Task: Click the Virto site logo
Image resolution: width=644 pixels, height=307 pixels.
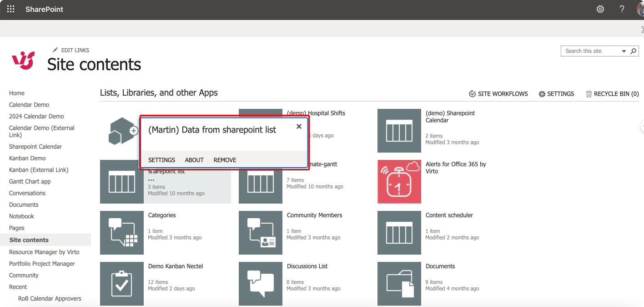Action: coord(23,60)
